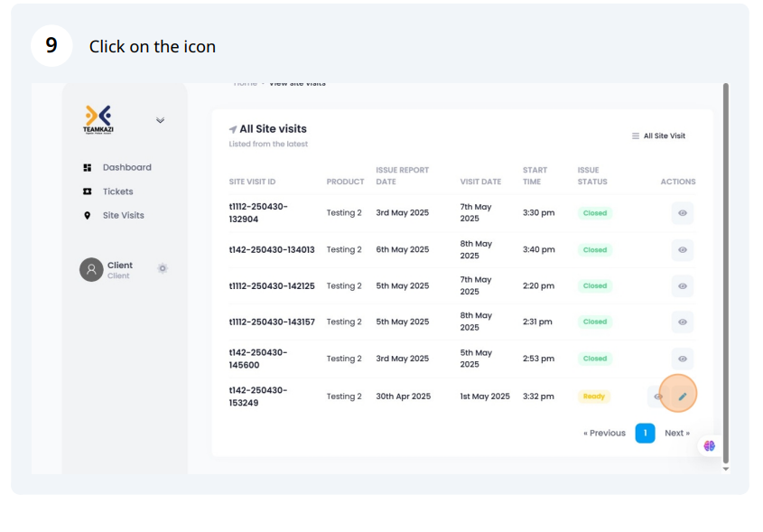Click the Closed status badge for t142-250430-145600
Image resolution: width=763 pixels, height=532 pixels.
click(x=595, y=359)
